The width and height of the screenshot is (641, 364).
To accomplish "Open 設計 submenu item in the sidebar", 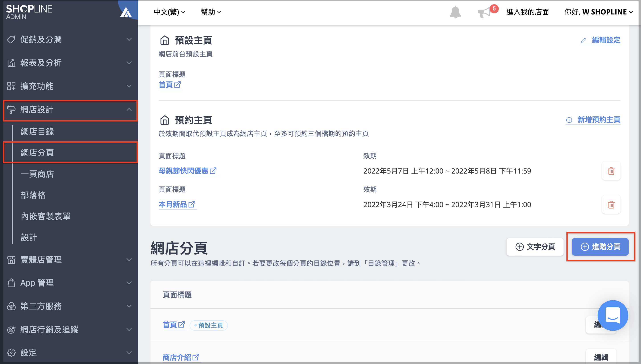I will 29,237.
